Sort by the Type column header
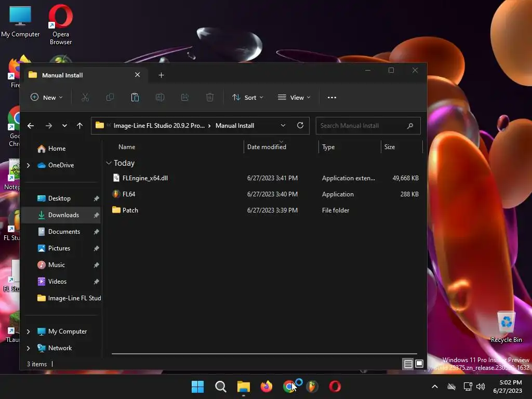The width and height of the screenshot is (532, 399). (x=350, y=147)
